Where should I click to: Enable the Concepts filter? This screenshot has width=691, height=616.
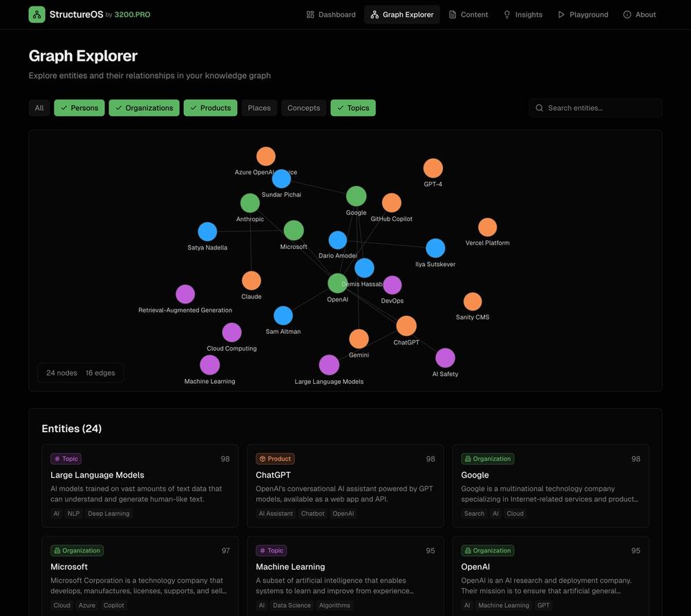pyautogui.click(x=303, y=108)
